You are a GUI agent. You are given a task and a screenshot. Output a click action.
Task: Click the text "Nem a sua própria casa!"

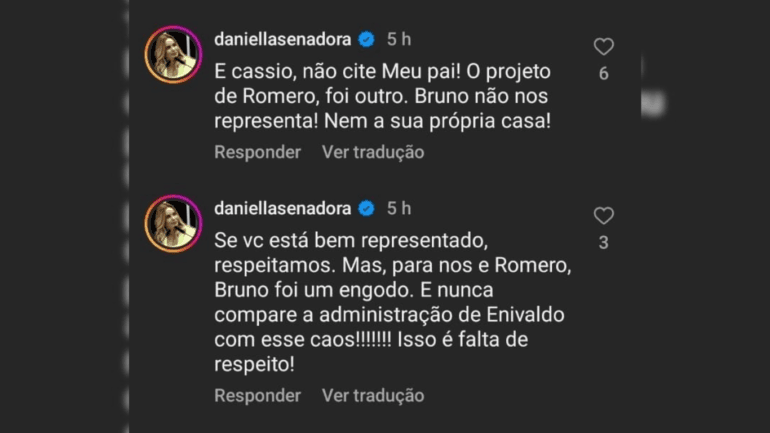(x=464, y=122)
